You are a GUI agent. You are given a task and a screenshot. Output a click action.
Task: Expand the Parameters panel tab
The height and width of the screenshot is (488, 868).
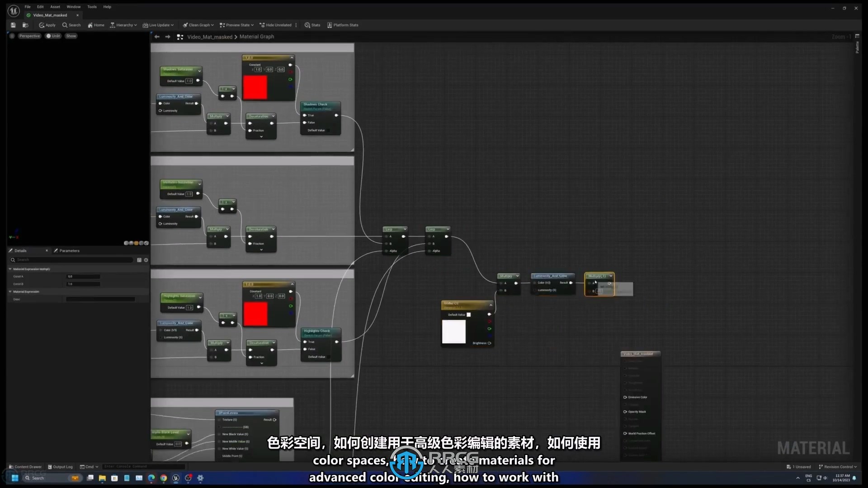click(69, 250)
